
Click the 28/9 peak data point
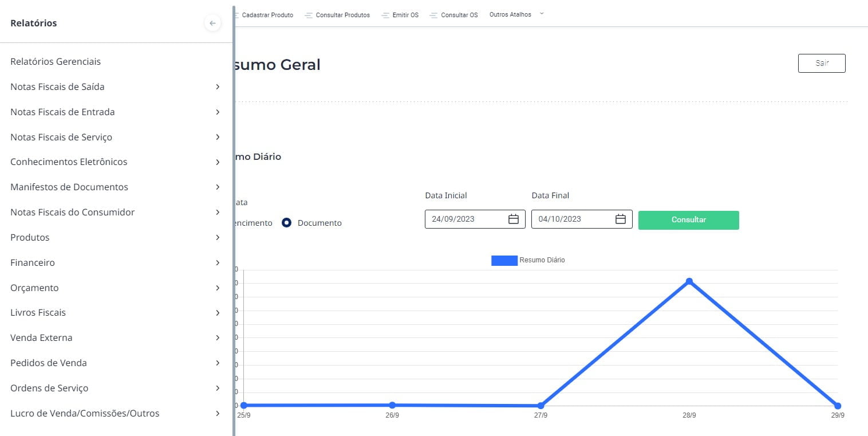tap(689, 281)
